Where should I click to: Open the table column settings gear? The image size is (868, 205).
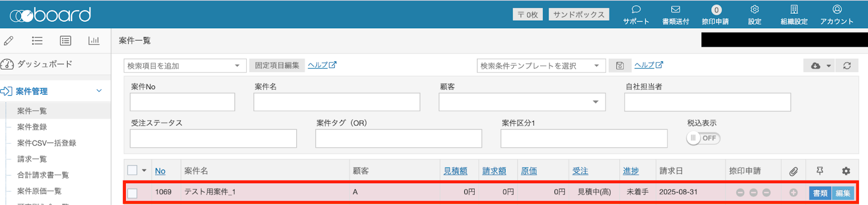[846, 171]
